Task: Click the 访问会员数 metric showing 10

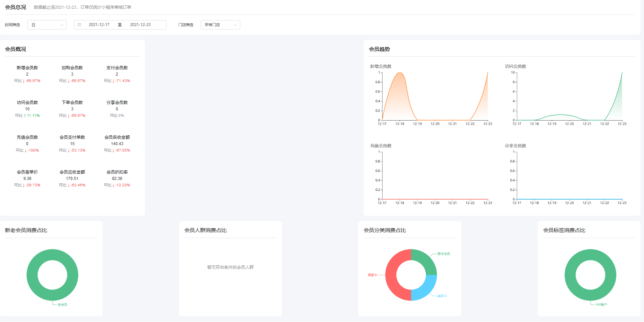Action: tap(27, 108)
